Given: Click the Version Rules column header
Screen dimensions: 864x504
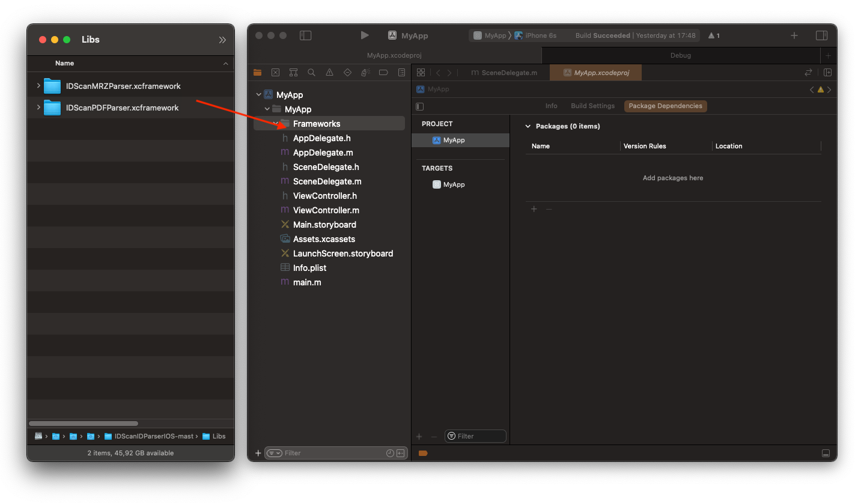Looking at the screenshot, I should click(645, 146).
